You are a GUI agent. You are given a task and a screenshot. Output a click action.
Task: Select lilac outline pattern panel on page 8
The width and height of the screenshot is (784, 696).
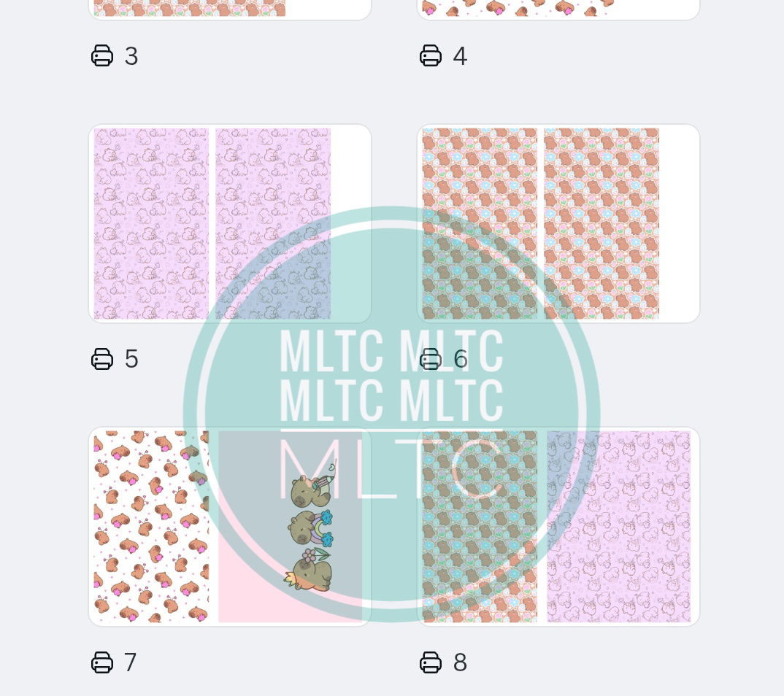(x=618, y=527)
